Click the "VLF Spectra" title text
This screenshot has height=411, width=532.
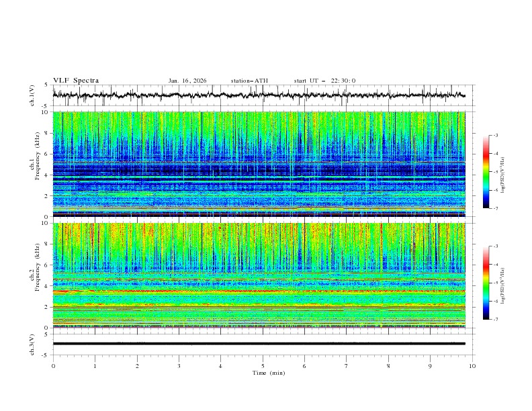point(76,81)
